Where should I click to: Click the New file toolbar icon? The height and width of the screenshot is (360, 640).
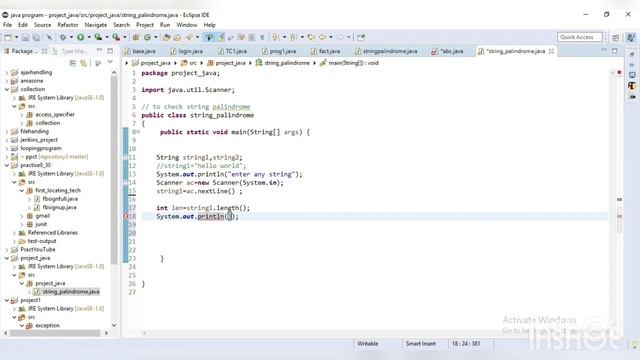8,37
